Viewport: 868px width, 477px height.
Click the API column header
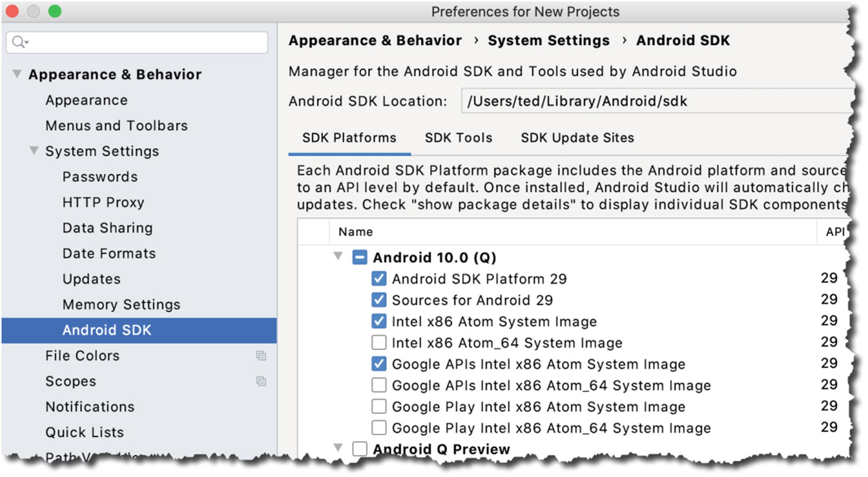point(835,232)
